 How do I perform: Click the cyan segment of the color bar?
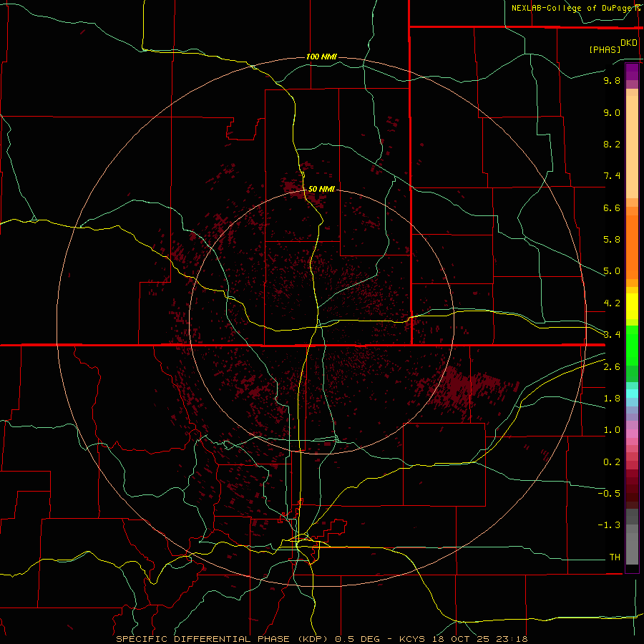pos(632,394)
